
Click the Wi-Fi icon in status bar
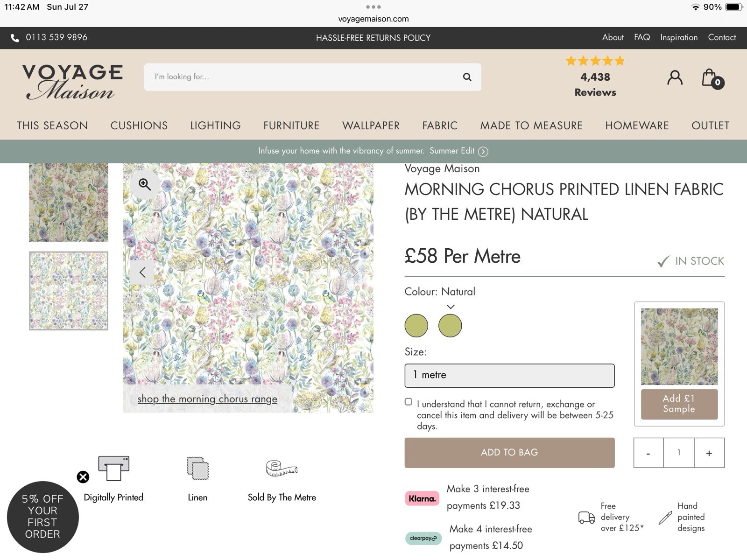click(695, 7)
